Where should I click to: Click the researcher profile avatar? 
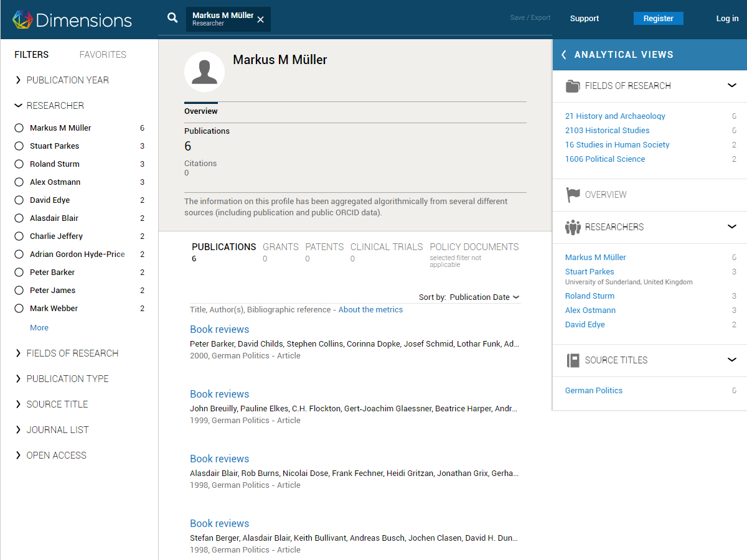coord(204,72)
